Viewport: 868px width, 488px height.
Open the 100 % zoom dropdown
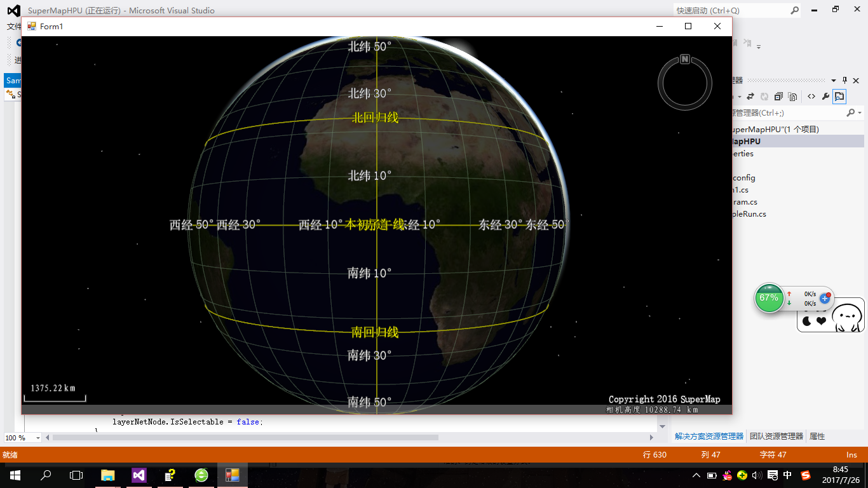pyautogui.click(x=37, y=438)
